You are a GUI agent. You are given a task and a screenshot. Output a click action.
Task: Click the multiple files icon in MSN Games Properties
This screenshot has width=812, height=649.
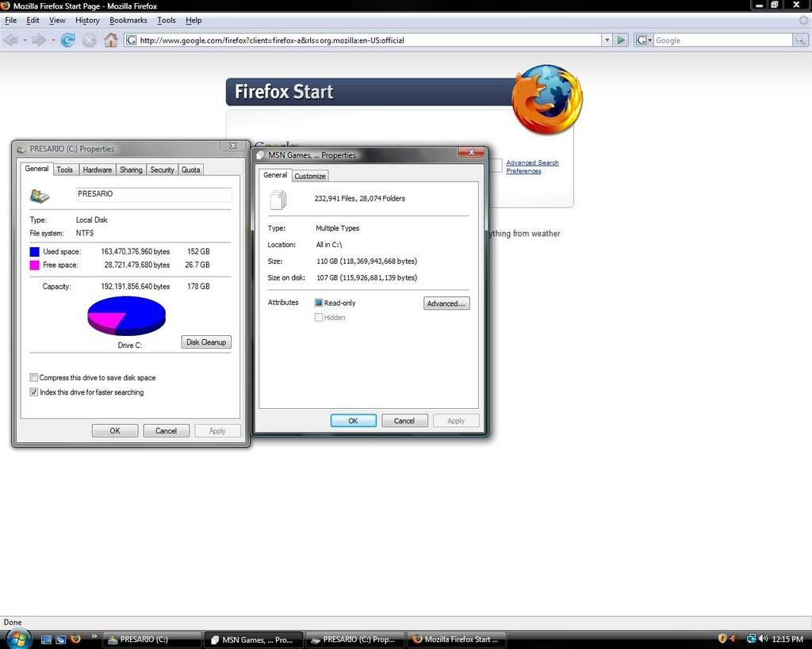pyautogui.click(x=278, y=199)
